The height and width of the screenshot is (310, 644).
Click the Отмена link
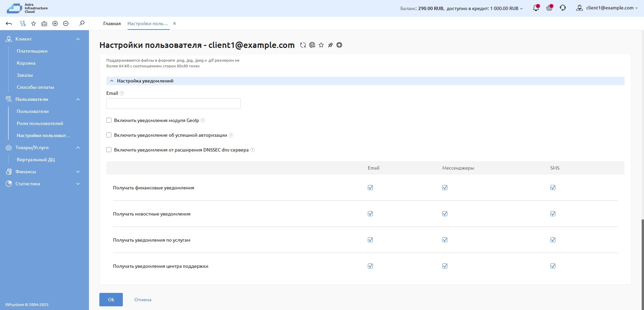143,300
